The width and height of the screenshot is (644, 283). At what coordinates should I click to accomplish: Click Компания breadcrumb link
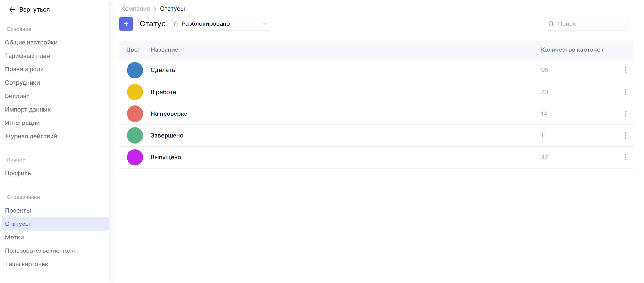point(135,9)
